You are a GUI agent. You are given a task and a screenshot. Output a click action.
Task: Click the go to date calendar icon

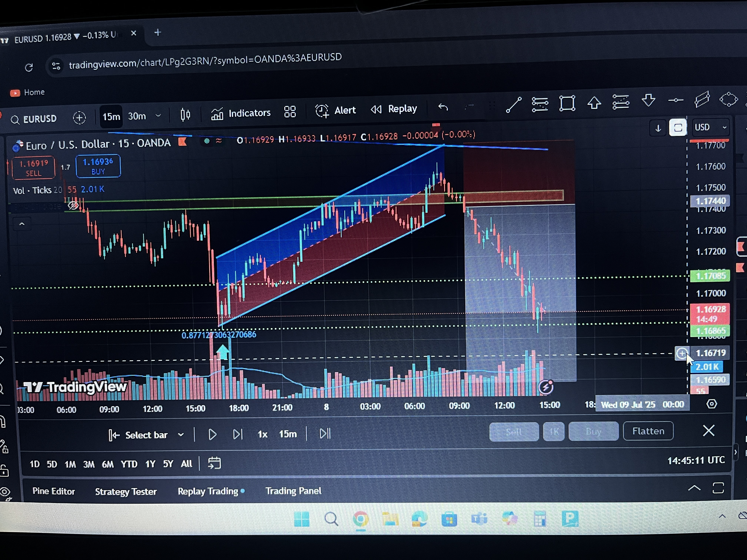pos(214,463)
